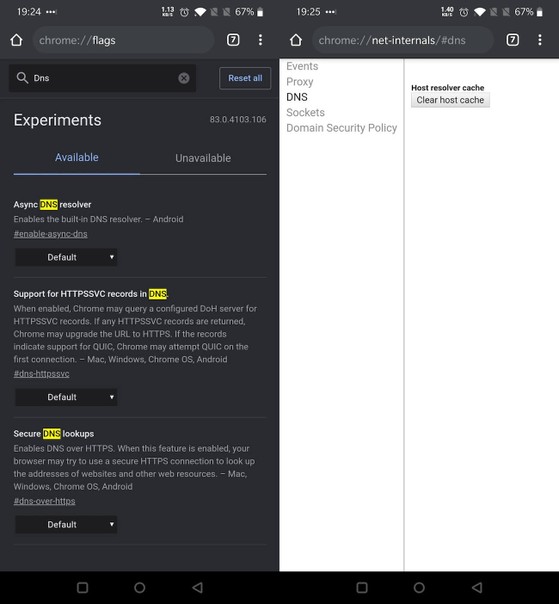559x604 pixels.
Task: Clear the Dns search text
Action: pyautogui.click(x=184, y=78)
